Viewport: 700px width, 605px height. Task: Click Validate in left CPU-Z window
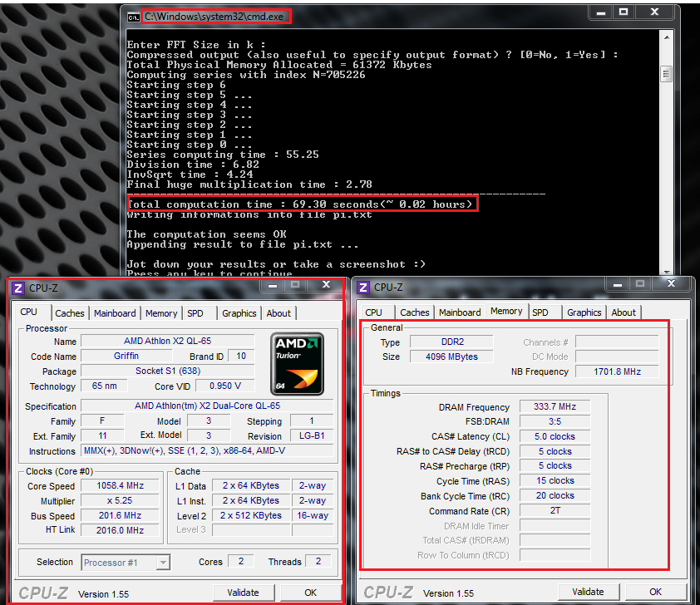(243, 593)
